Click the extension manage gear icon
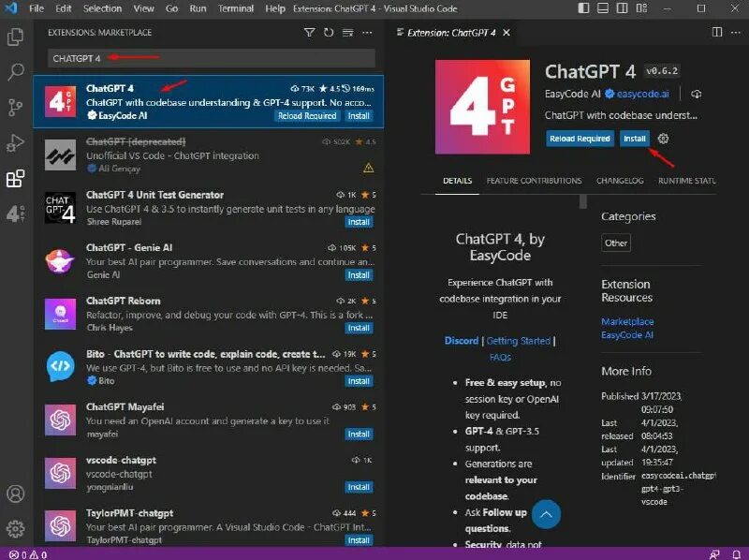The width and height of the screenshot is (749, 560). point(663,139)
